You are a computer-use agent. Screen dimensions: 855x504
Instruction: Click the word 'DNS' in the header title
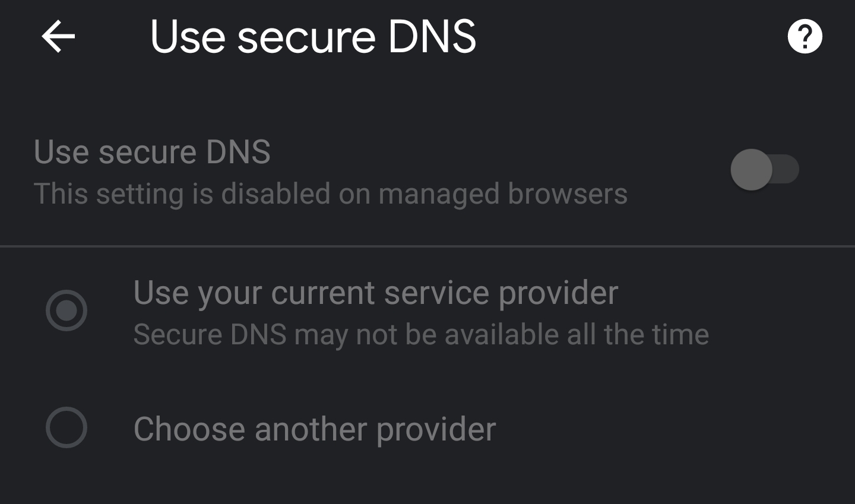[432, 37]
